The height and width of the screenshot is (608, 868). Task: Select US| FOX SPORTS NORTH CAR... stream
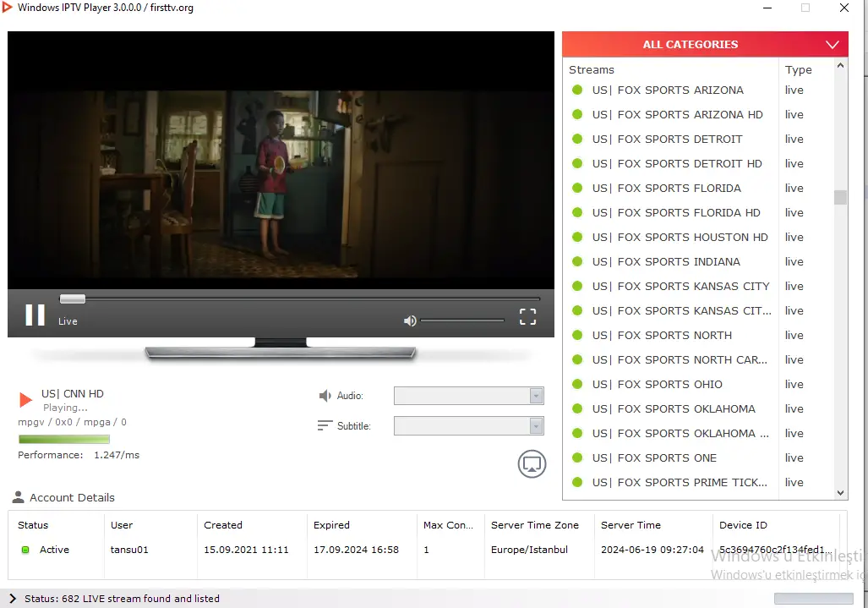point(680,360)
